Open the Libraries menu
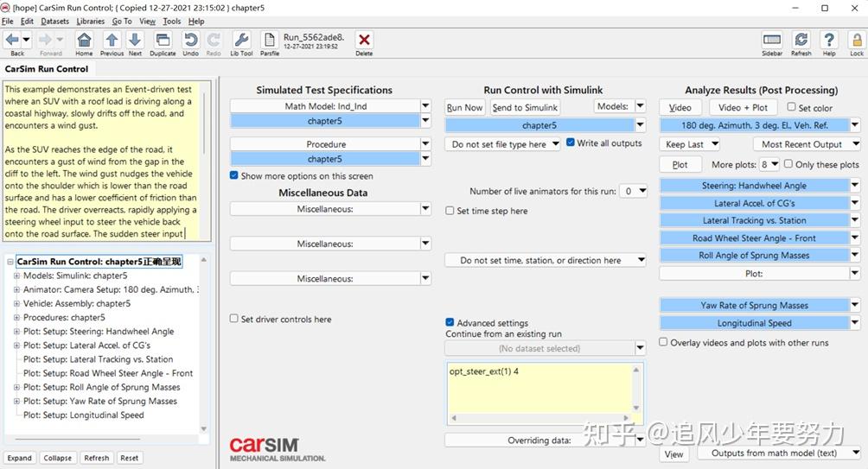Screen dimensions: 868x469 pyautogui.click(x=90, y=21)
